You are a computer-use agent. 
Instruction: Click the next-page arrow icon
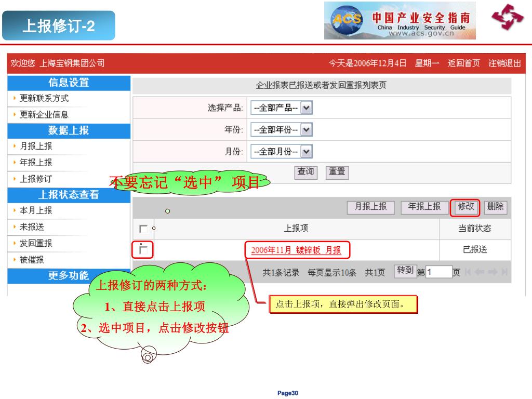point(493,272)
